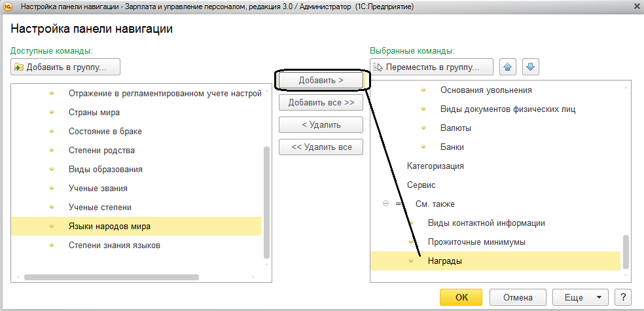Click Добавить все >> button
Image resolution: width=644 pixels, height=311 pixels.
321,103
